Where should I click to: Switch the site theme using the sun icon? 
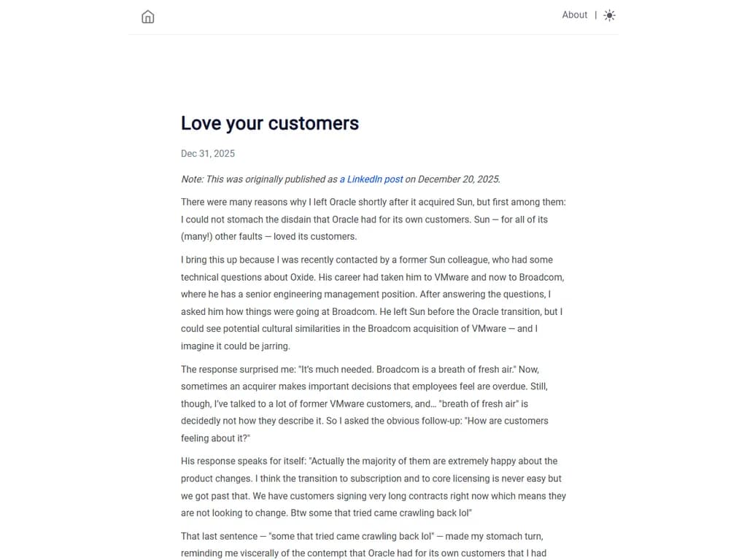pos(609,15)
